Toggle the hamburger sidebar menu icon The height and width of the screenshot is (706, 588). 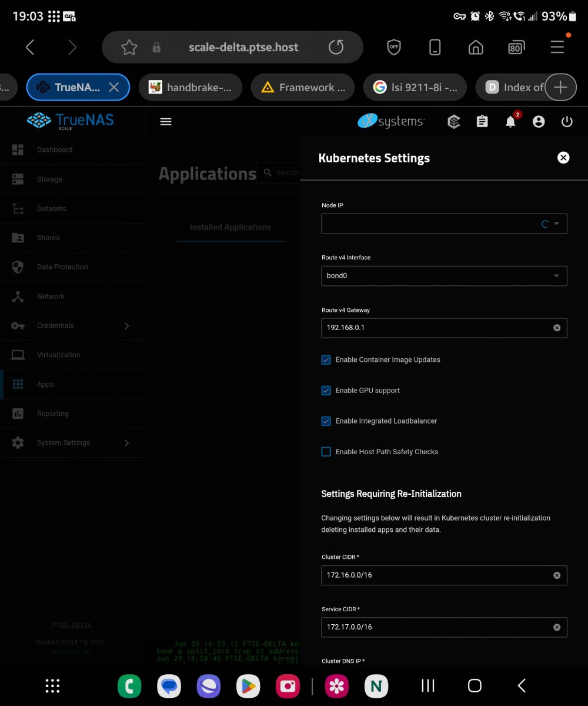click(x=166, y=122)
